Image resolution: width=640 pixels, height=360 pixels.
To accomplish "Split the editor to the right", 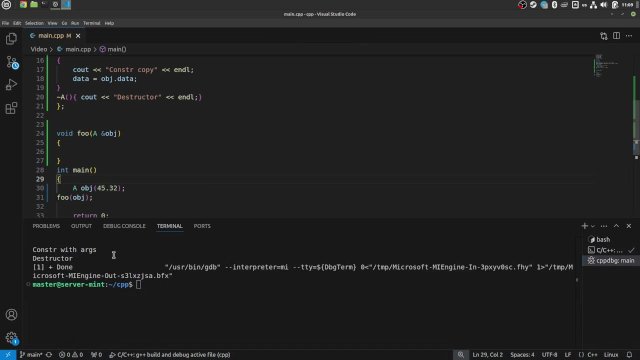I will pos(616,36).
